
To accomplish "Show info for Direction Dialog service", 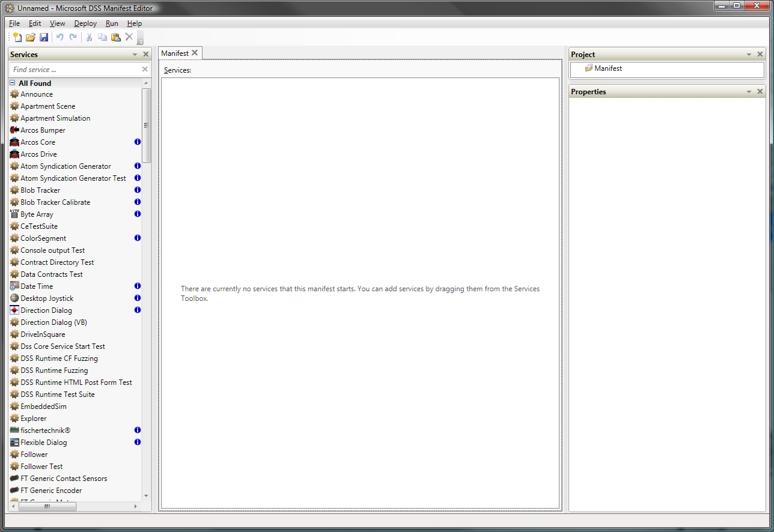I will click(x=138, y=310).
